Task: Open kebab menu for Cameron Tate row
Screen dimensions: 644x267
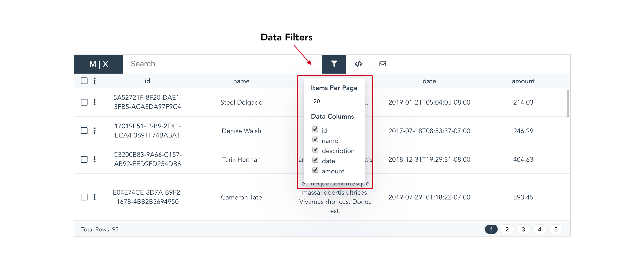Action: (x=95, y=197)
